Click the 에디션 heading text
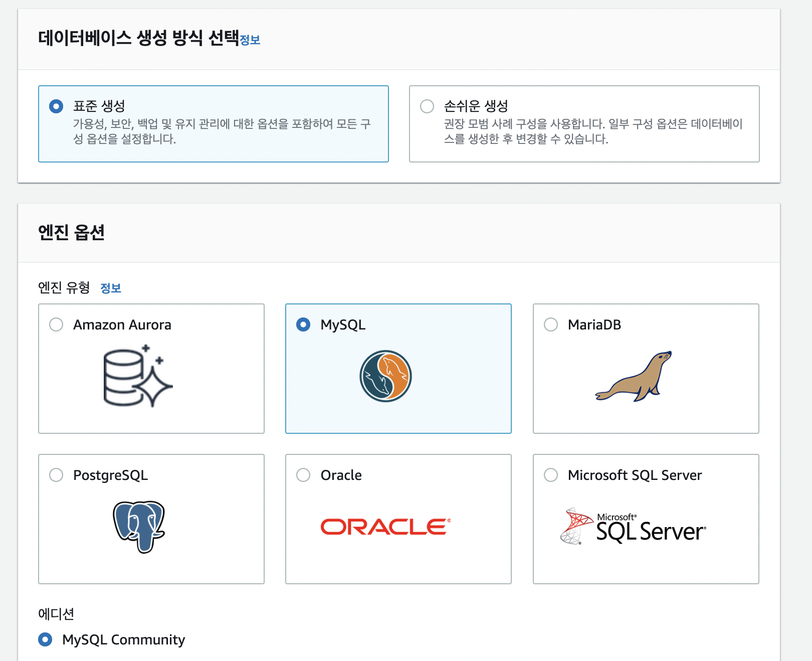Screen dimensions: 812x661 click(56, 614)
